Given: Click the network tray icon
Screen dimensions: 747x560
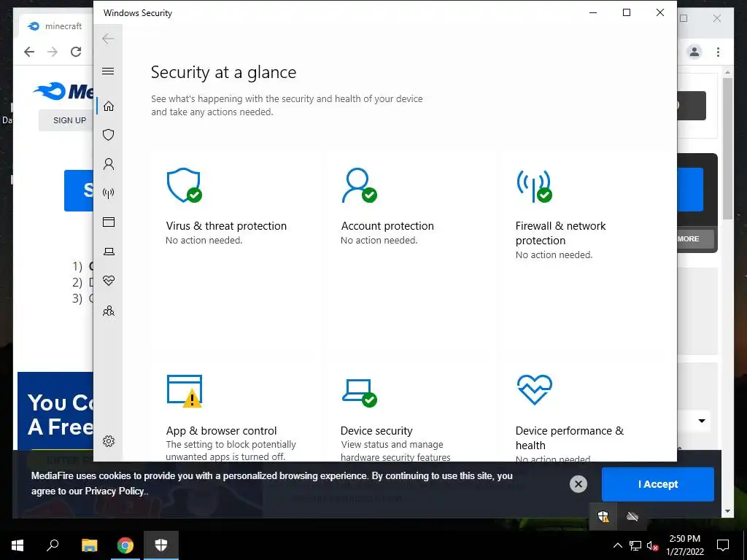Looking at the screenshot, I should [635, 545].
